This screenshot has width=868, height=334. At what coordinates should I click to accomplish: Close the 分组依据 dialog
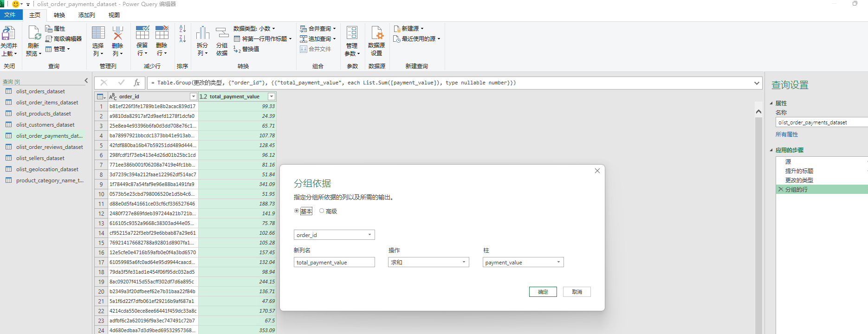(597, 171)
